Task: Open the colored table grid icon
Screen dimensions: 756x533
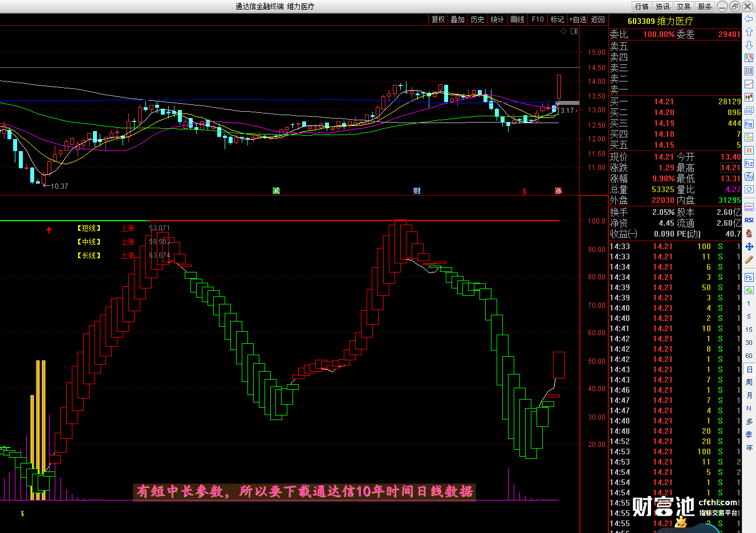Action: coord(749,71)
